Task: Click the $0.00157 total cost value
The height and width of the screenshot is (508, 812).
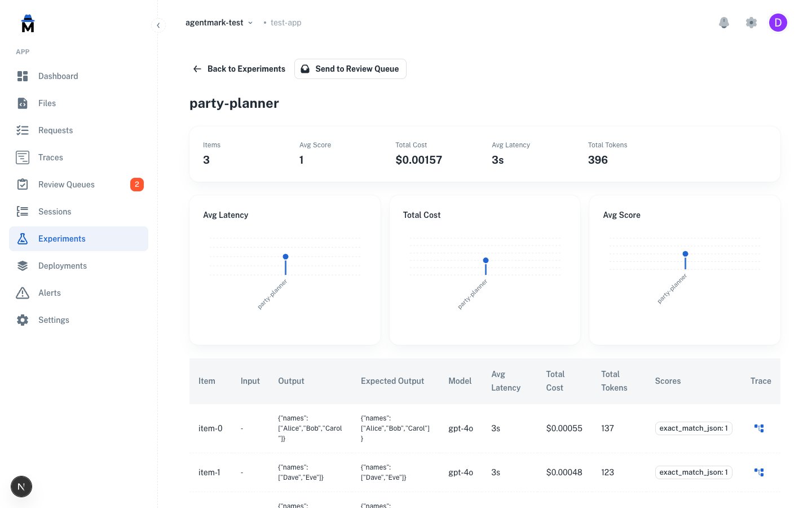Action: click(x=419, y=160)
